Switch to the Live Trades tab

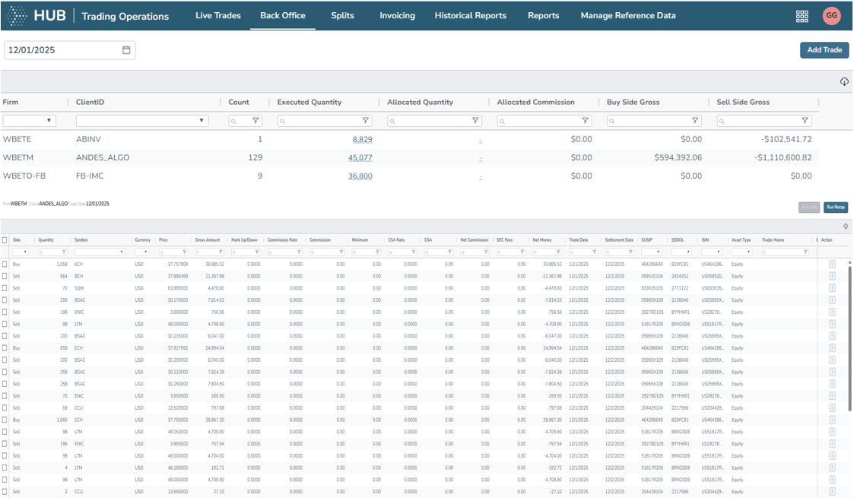click(x=218, y=14)
